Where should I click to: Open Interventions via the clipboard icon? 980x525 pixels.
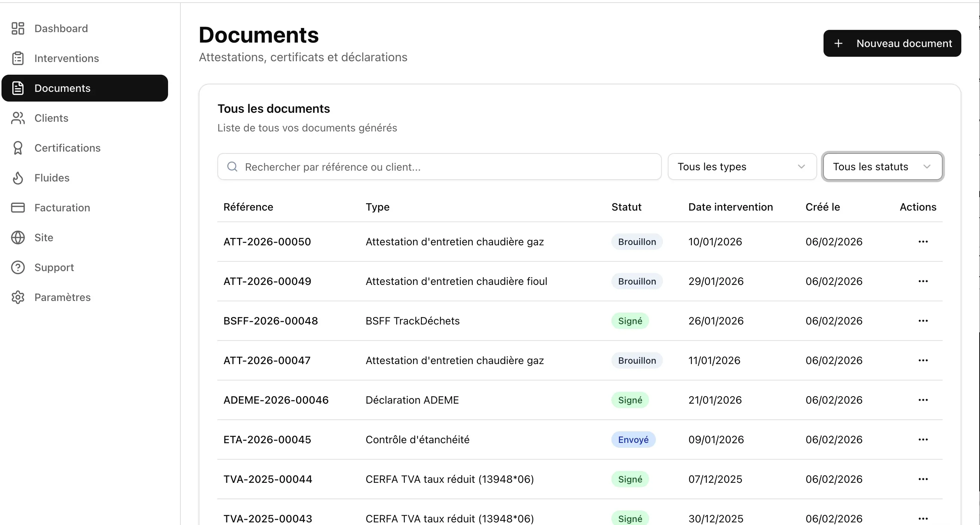click(17, 58)
